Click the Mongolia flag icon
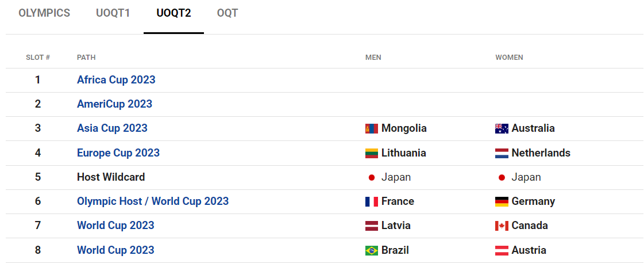 coord(371,129)
